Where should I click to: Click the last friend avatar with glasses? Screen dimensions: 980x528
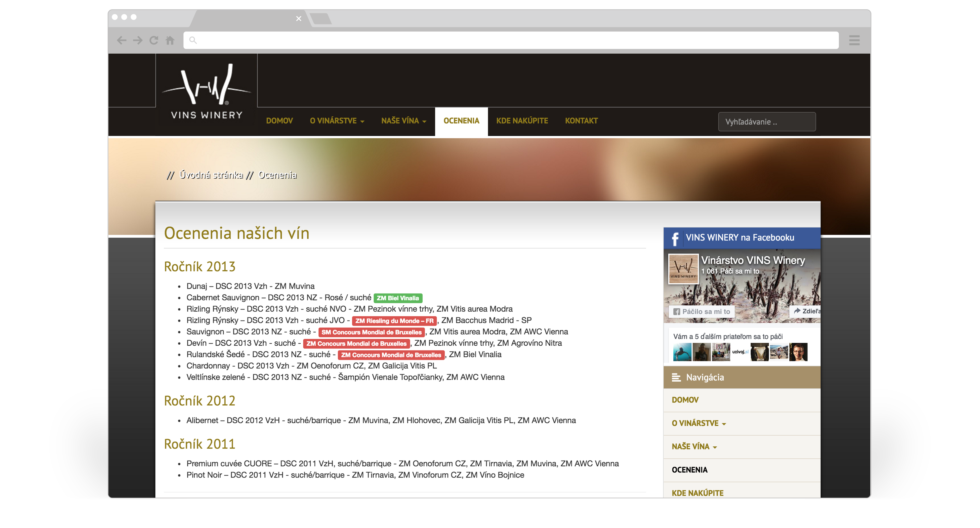coord(798,352)
